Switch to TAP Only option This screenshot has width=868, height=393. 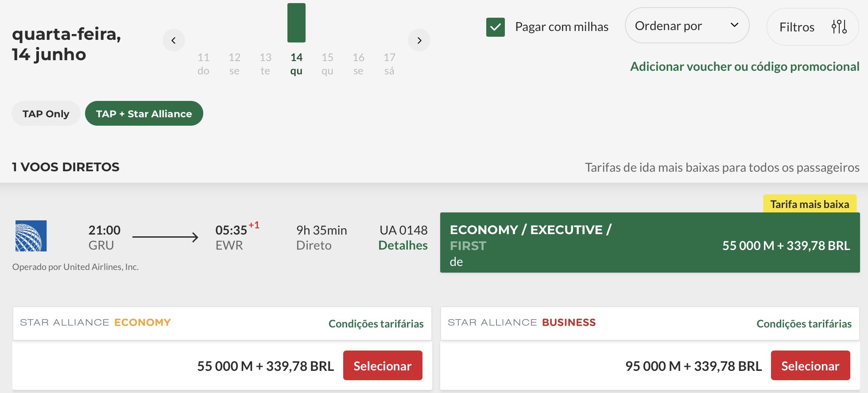[x=46, y=114]
